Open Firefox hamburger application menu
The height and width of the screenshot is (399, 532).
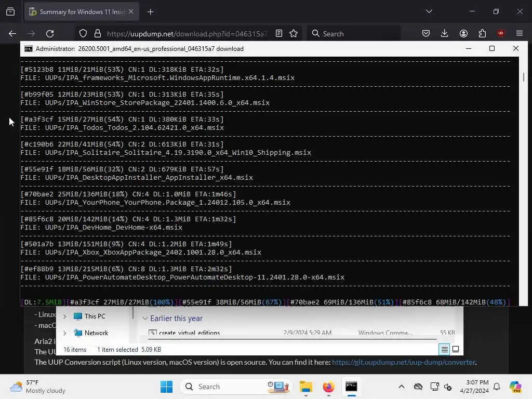click(520, 34)
